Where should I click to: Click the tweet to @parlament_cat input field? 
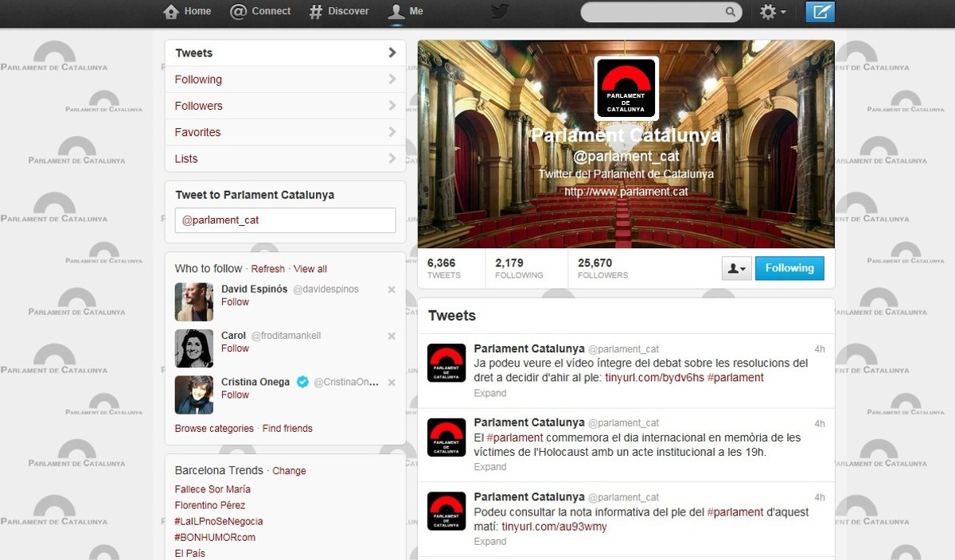pos(285,220)
